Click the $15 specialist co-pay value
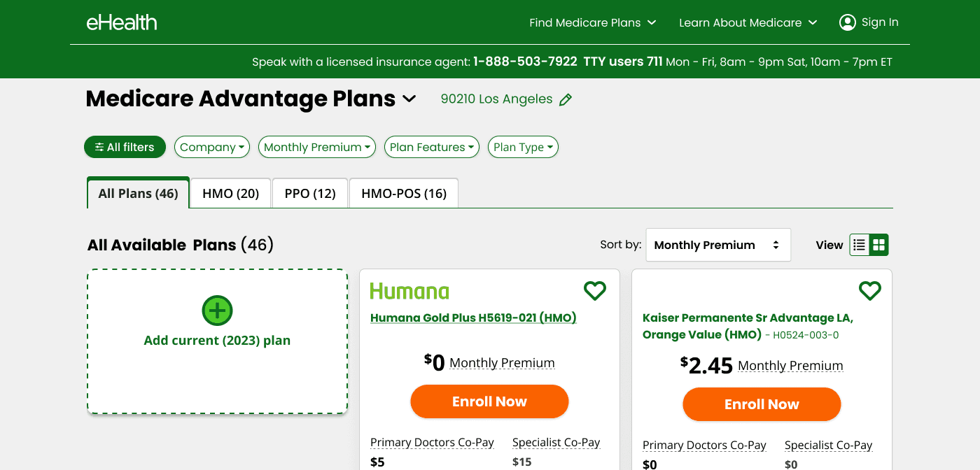The image size is (980, 470). [x=521, y=462]
